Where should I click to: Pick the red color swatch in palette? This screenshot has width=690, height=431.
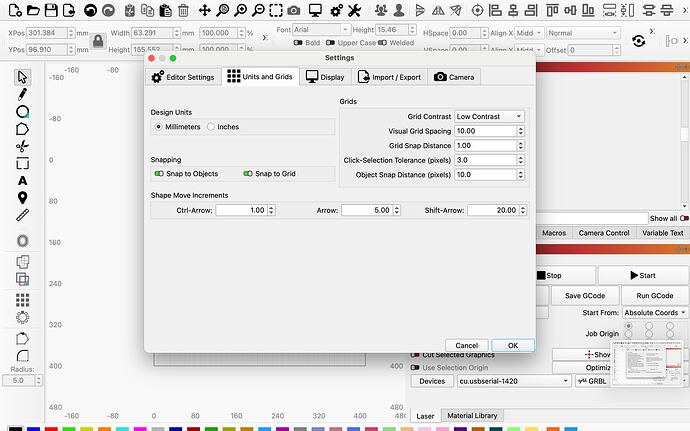point(51,428)
